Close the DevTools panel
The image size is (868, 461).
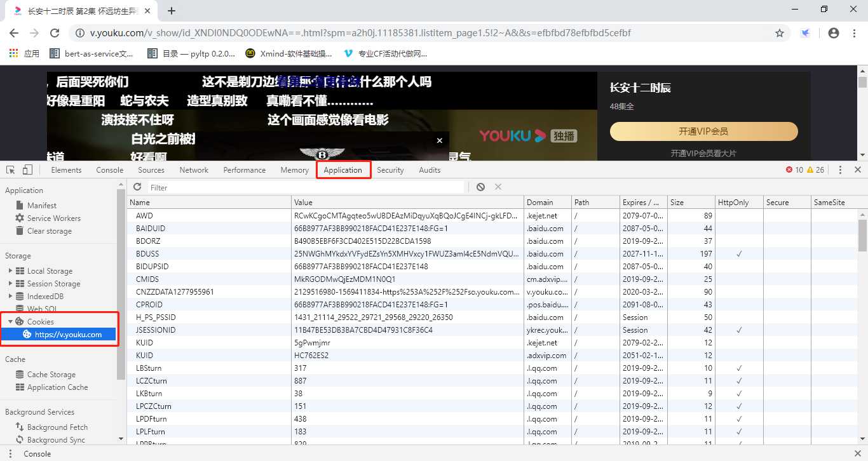tap(858, 170)
